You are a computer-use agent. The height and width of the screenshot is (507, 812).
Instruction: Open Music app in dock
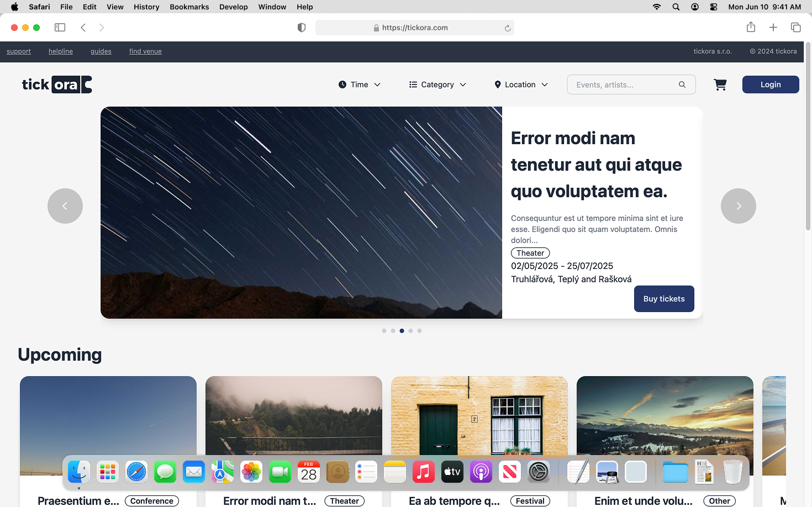424,472
